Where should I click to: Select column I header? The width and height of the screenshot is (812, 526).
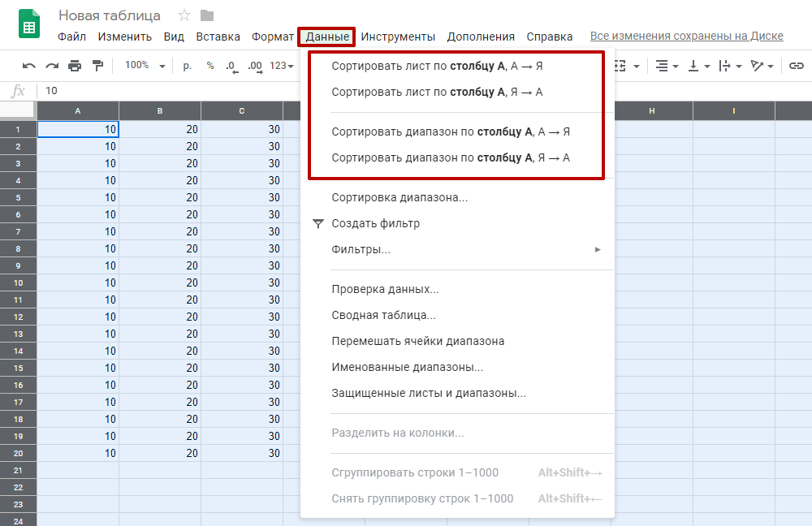coord(734,110)
